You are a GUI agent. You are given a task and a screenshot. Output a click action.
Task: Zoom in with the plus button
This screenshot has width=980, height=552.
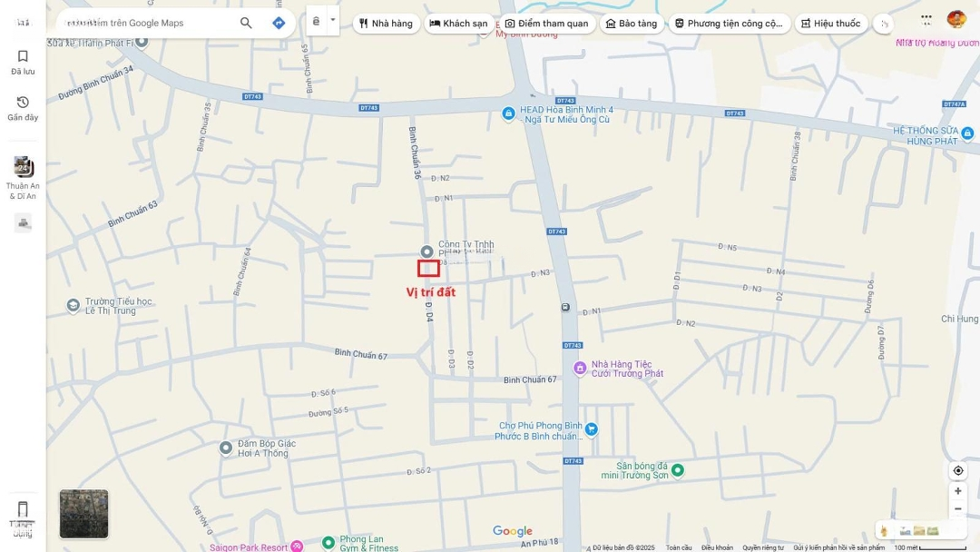(x=957, y=491)
